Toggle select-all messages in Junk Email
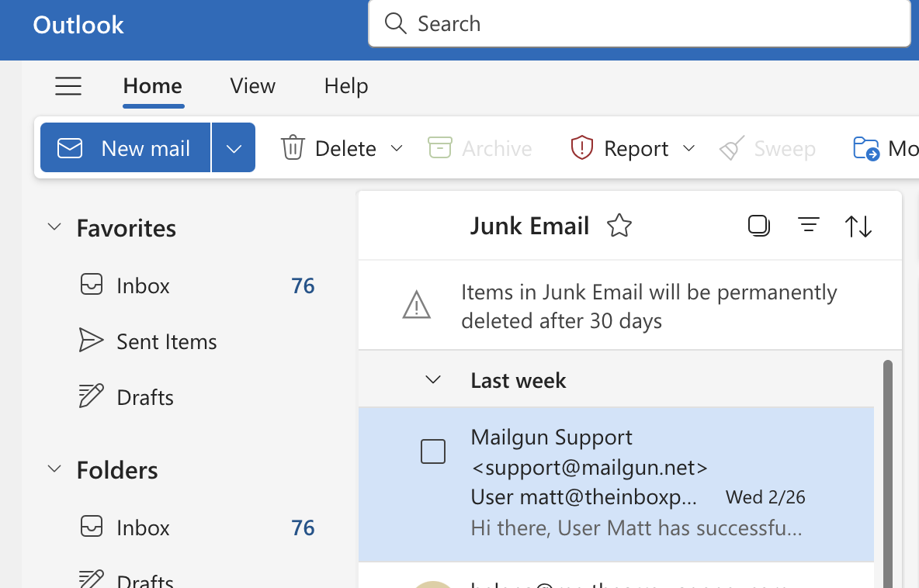The image size is (919, 588). click(x=758, y=226)
